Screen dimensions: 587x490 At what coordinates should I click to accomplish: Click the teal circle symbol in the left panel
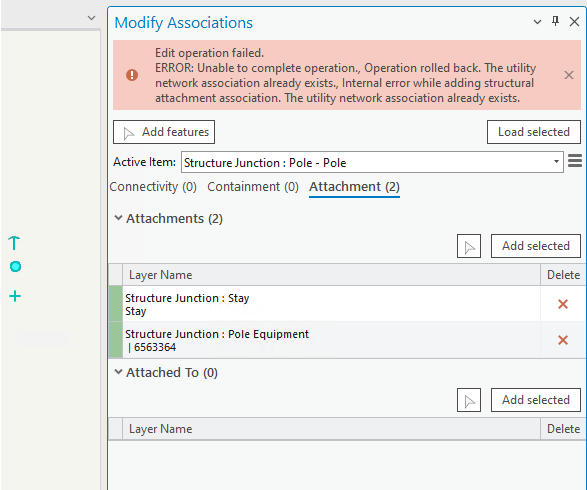pyautogui.click(x=15, y=267)
